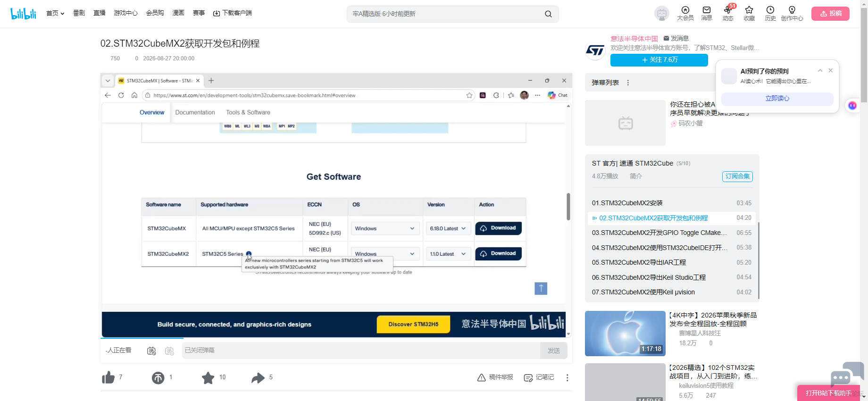Open the more options dots below video
Screen dimensions: 868x401
[567, 377]
